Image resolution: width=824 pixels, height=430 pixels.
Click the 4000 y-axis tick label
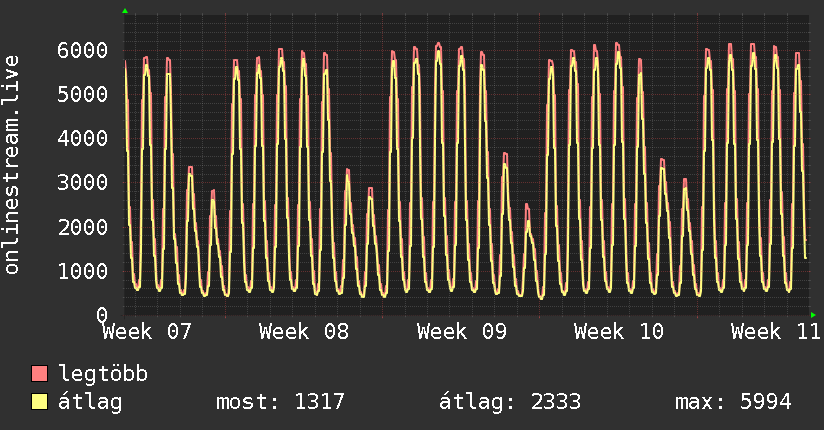click(82, 138)
